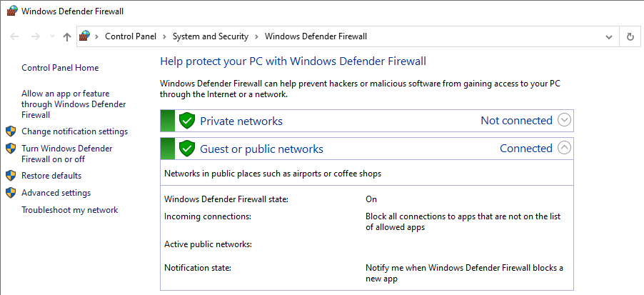This screenshot has width=644, height=295.
Task: Click the Back navigation arrow
Action: (14, 36)
